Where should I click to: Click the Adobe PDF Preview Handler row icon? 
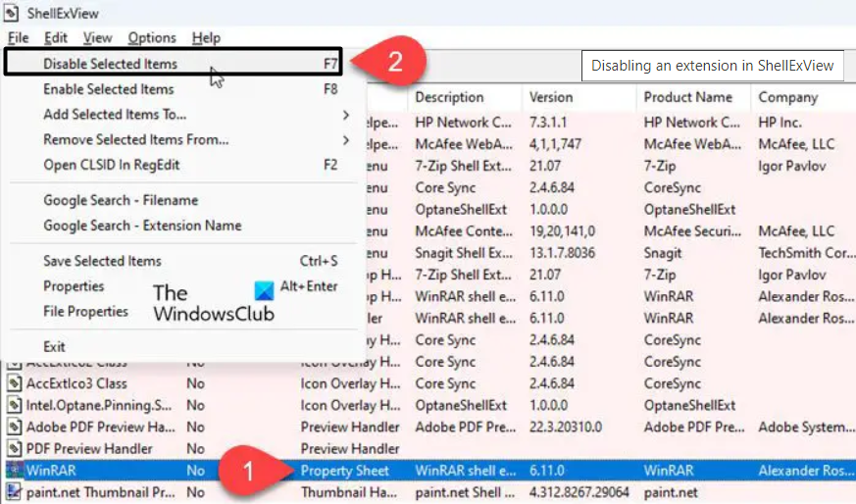(15, 427)
